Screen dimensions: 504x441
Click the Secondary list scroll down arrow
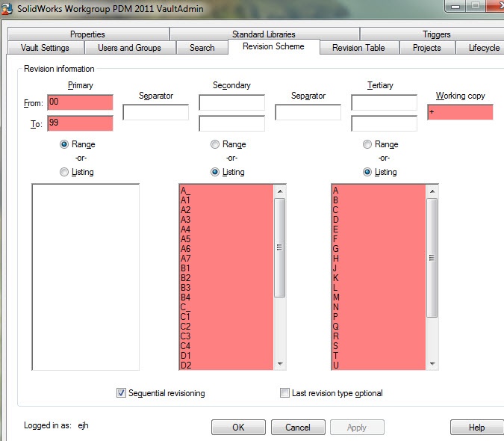point(280,363)
